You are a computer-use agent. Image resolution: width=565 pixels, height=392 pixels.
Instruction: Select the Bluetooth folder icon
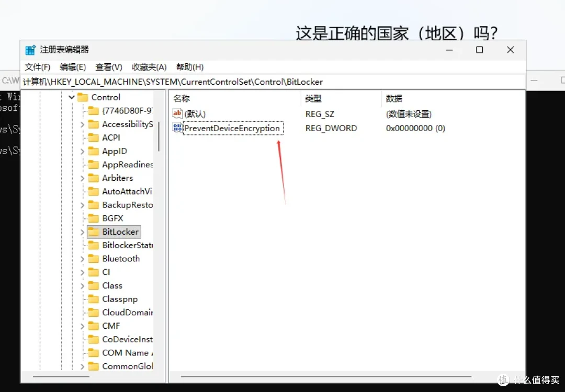click(93, 259)
